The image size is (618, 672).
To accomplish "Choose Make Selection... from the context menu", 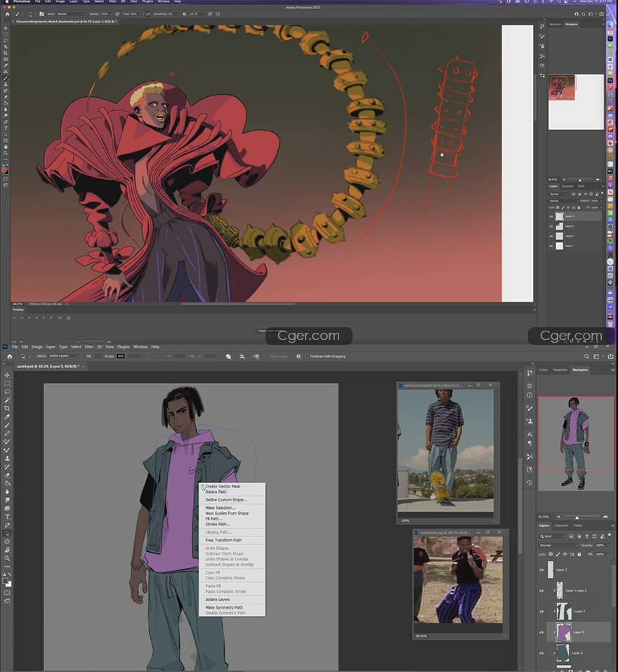I will (x=221, y=508).
